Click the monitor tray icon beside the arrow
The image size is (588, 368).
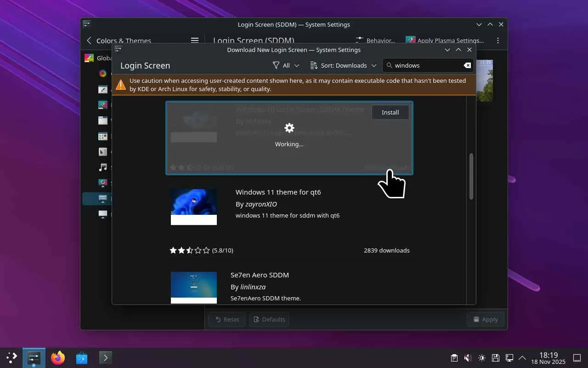509,358
